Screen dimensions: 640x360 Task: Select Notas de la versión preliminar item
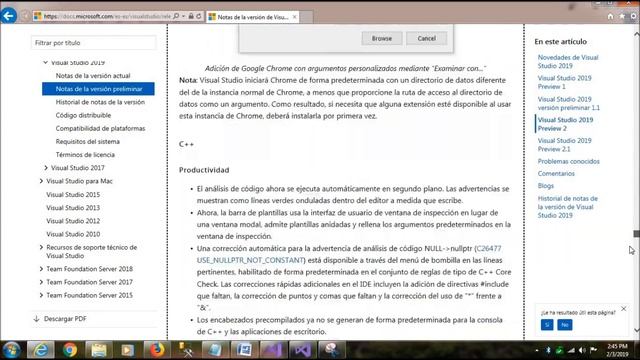[x=98, y=89]
